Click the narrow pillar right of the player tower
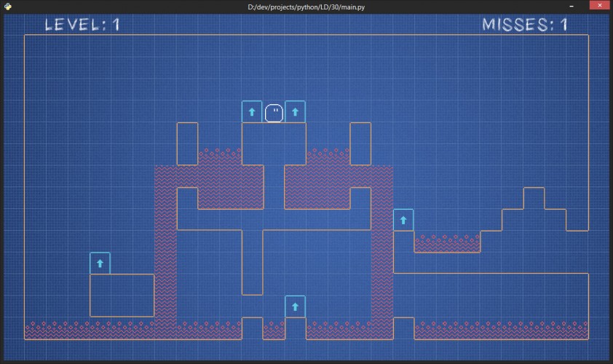 coord(360,144)
